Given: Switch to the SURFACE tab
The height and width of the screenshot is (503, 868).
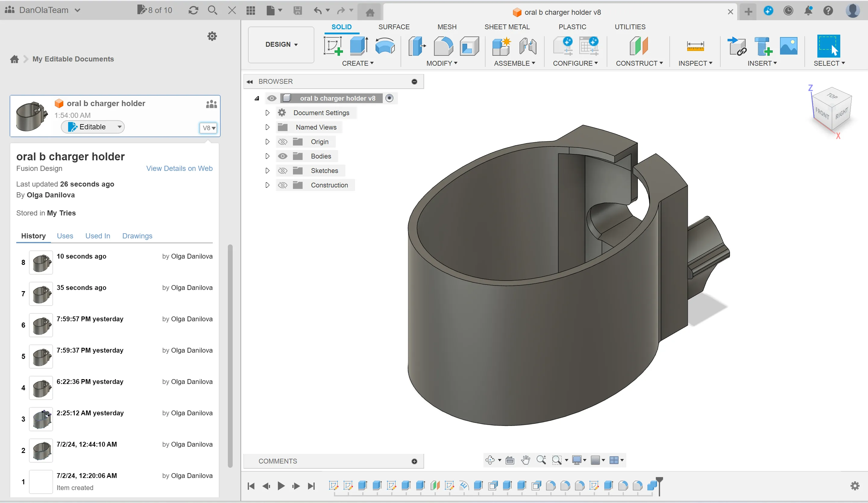Looking at the screenshot, I should tap(394, 27).
